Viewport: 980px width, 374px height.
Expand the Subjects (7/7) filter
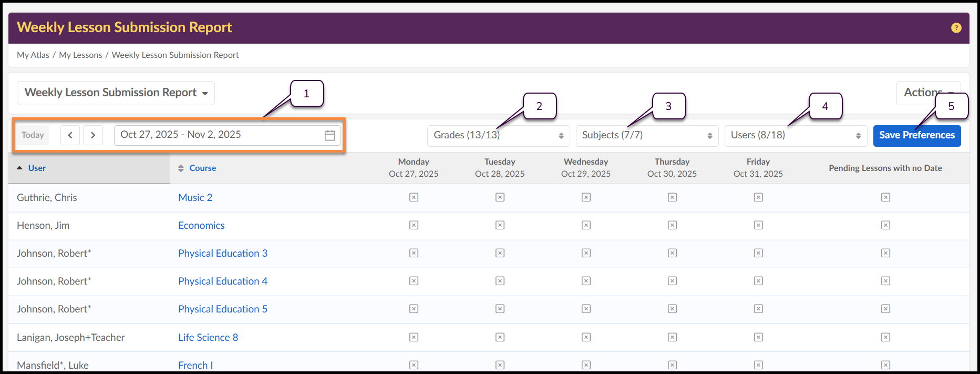[x=646, y=135]
